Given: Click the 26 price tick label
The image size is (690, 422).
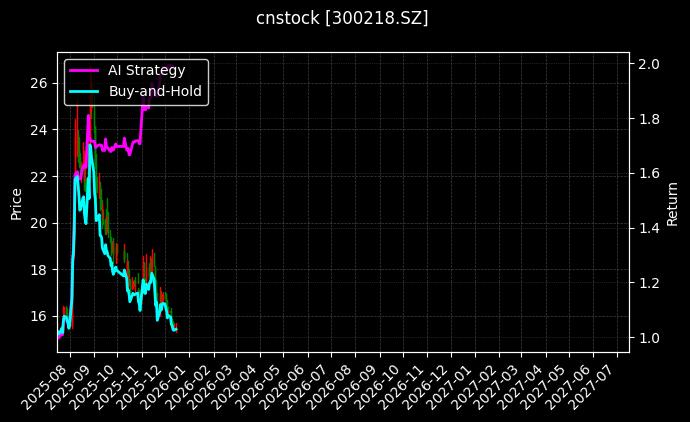Looking at the screenshot, I should 40,83.
